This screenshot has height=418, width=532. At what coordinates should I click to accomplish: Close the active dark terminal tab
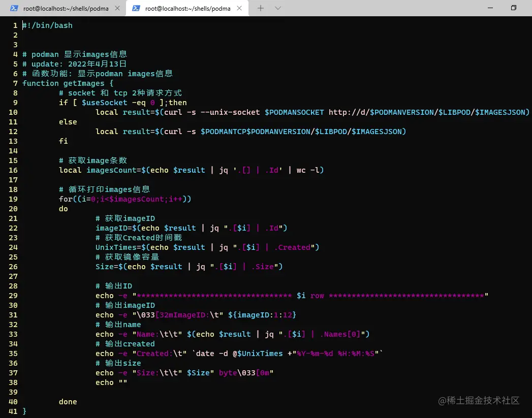tap(239, 8)
